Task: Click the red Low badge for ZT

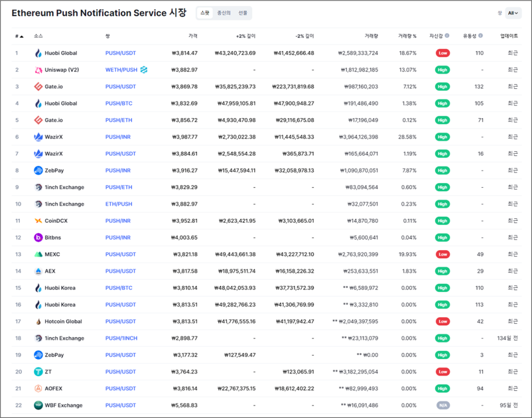Action: [x=442, y=372]
